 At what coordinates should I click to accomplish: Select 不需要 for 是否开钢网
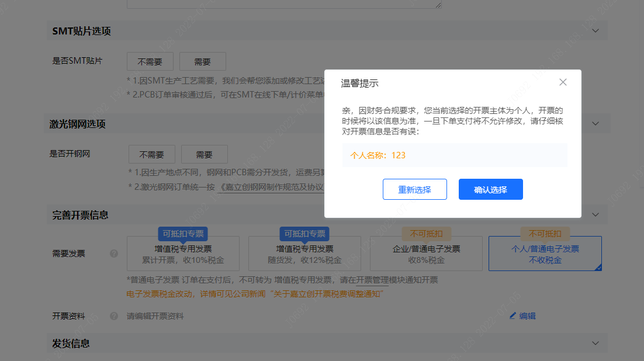[x=151, y=154]
